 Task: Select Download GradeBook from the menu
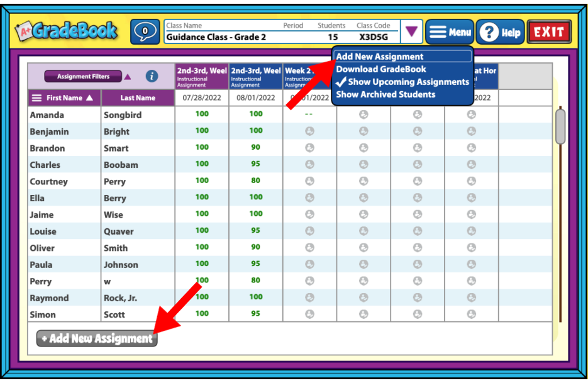[x=381, y=69]
